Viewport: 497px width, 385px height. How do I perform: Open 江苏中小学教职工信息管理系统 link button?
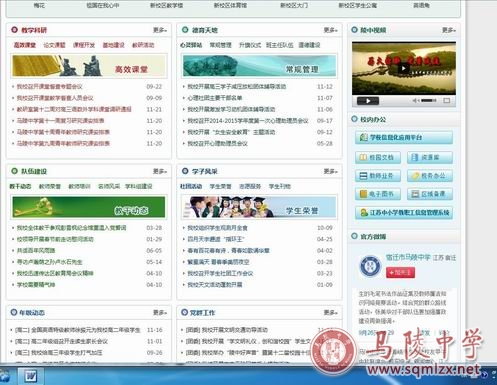404,213
